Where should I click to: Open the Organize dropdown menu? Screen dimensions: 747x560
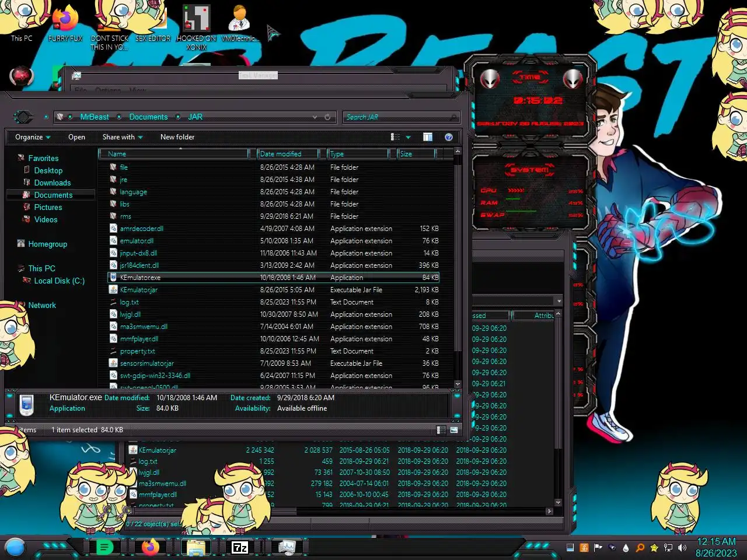(33, 137)
